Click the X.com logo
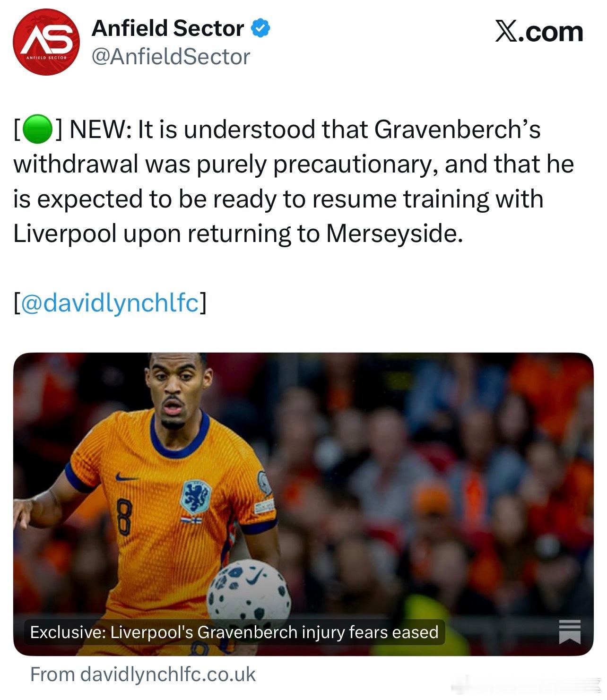Viewport: 607px width, 700px height. click(x=539, y=32)
